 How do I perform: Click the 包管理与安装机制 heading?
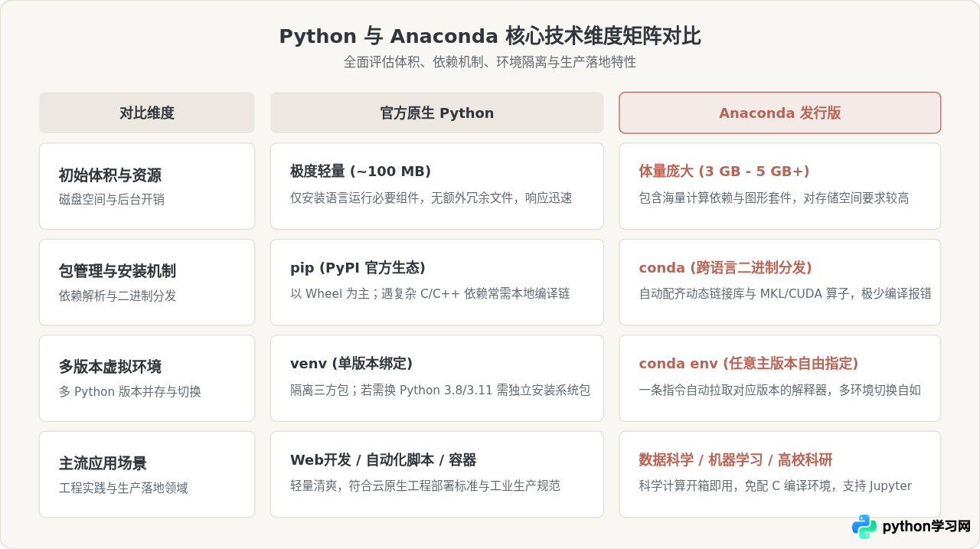pyautogui.click(x=117, y=271)
